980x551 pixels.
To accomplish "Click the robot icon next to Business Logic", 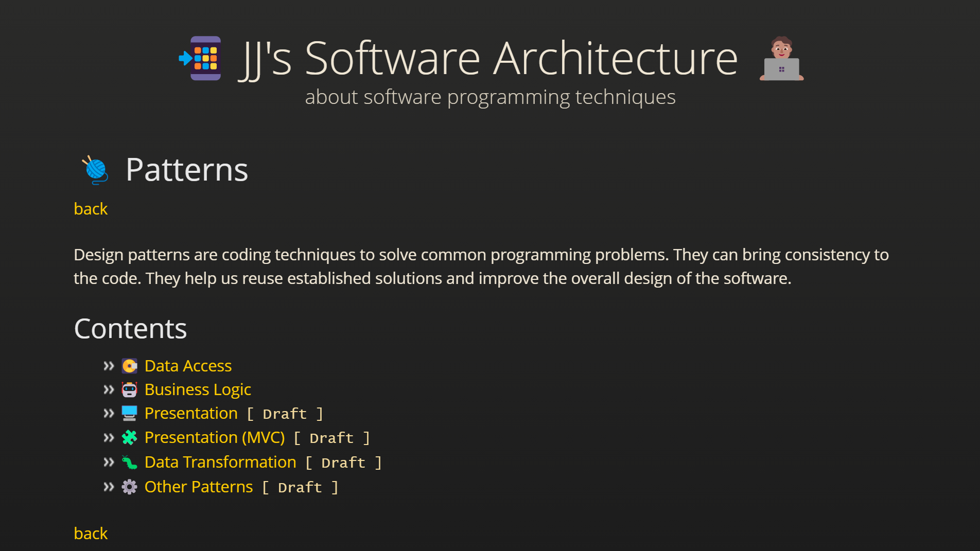I will 130,389.
